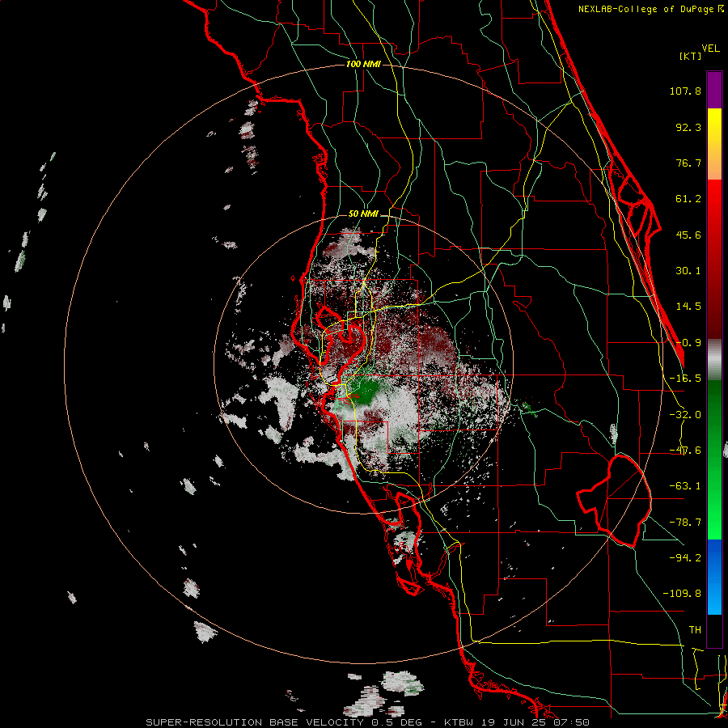Pick the black TH segment of the color bar
The image size is (728, 728).
(714, 630)
